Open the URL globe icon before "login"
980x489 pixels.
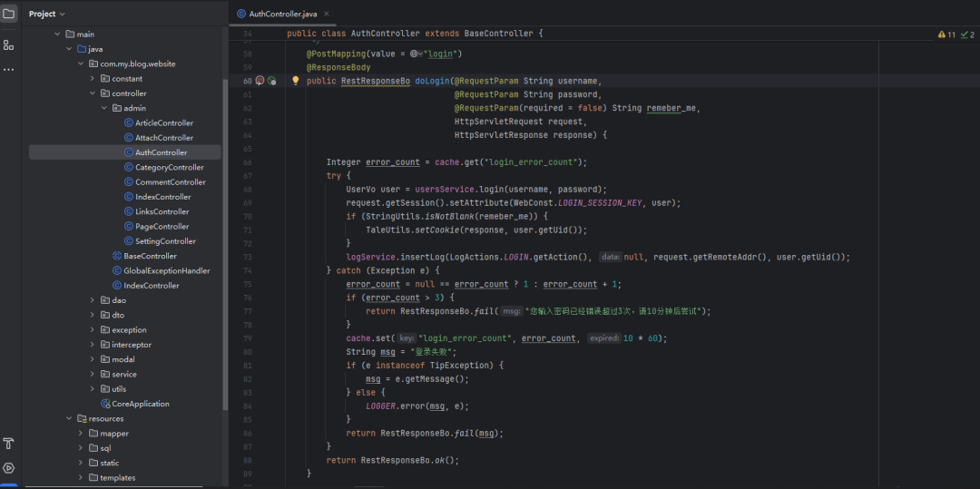point(416,54)
